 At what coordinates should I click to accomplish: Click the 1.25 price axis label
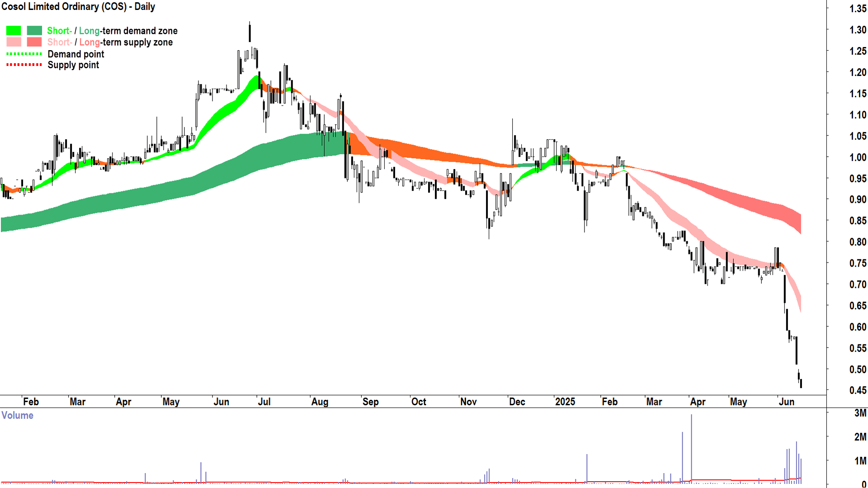pos(858,51)
